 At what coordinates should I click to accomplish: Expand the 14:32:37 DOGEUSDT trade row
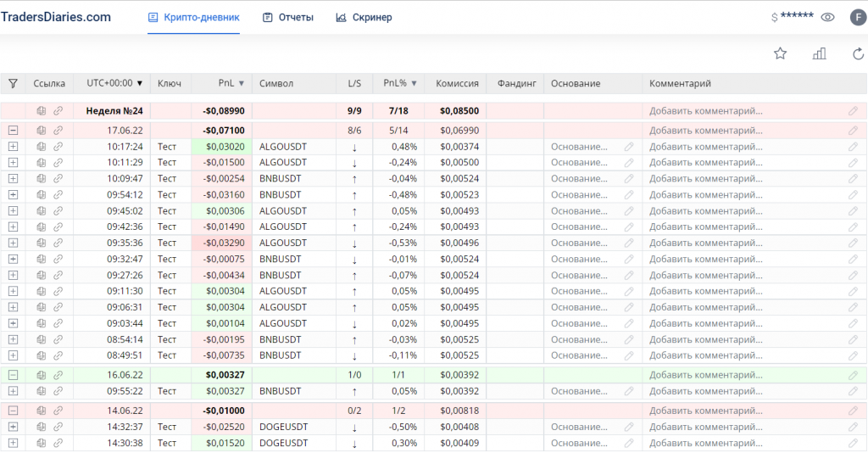click(x=13, y=427)
